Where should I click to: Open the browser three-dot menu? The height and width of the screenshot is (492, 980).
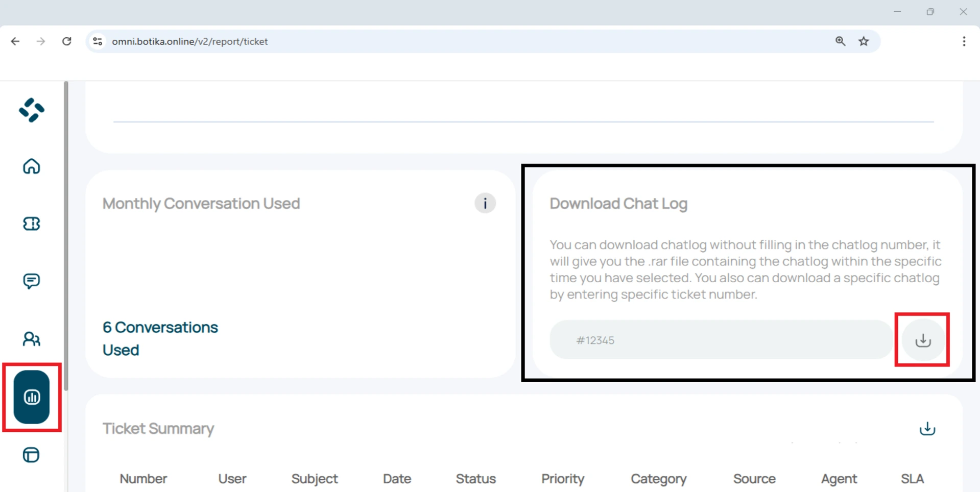click(964, 41)
